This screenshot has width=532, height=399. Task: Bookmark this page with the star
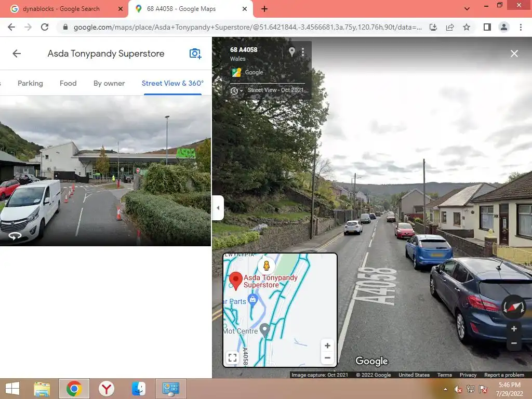point(467,27)
